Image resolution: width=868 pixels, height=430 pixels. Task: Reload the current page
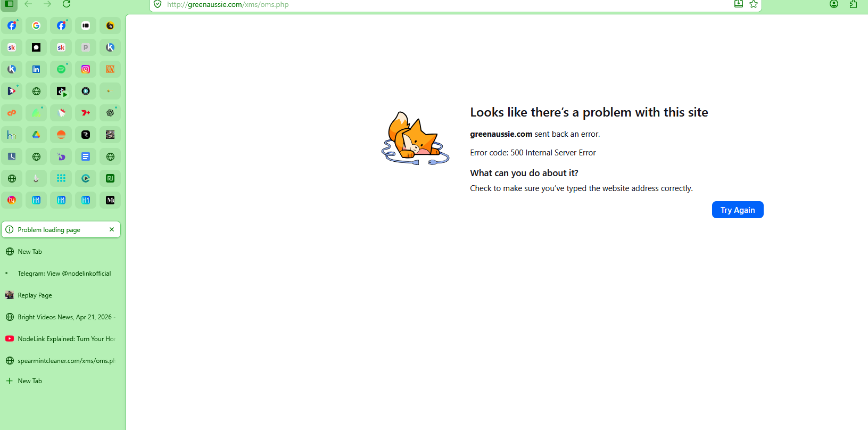click(x=67, y=4)
